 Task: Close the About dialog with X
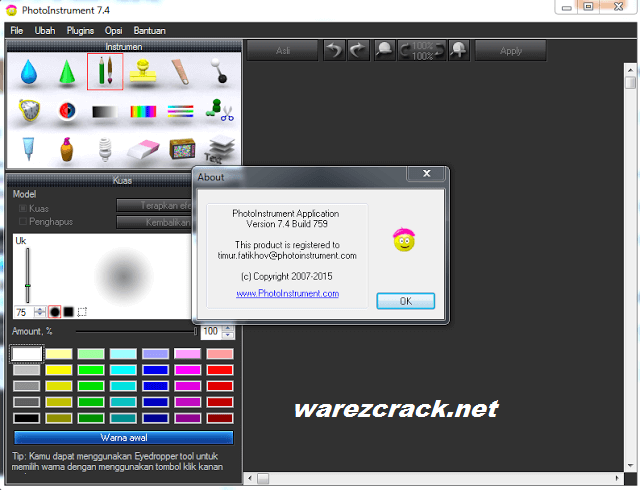point(426,174)
